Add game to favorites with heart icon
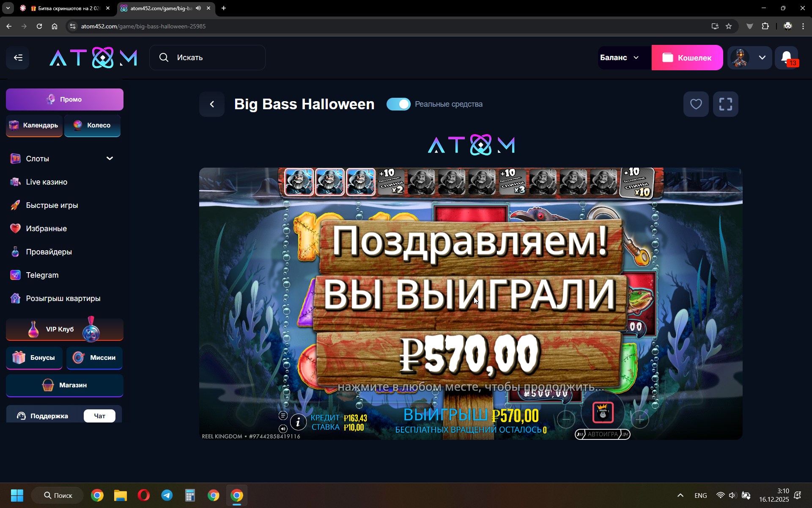This screenshot has width=812, height=508. 696,104
